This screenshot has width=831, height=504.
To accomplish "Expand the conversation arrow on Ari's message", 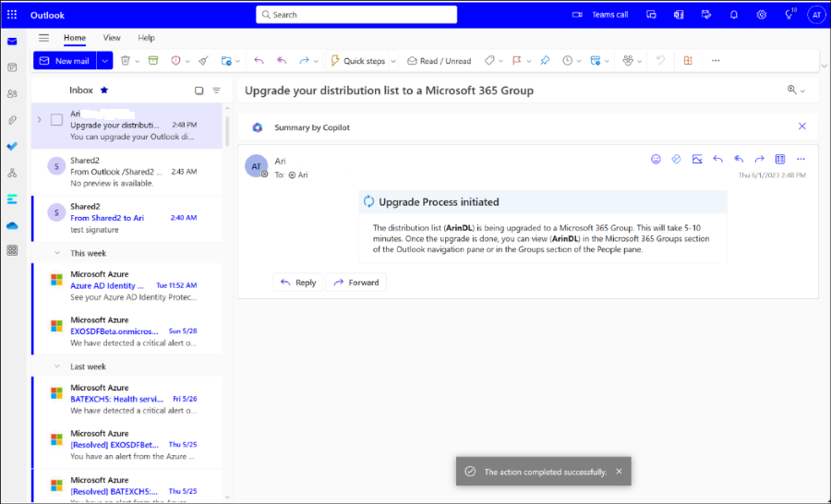I will click(x=39, y=120).
